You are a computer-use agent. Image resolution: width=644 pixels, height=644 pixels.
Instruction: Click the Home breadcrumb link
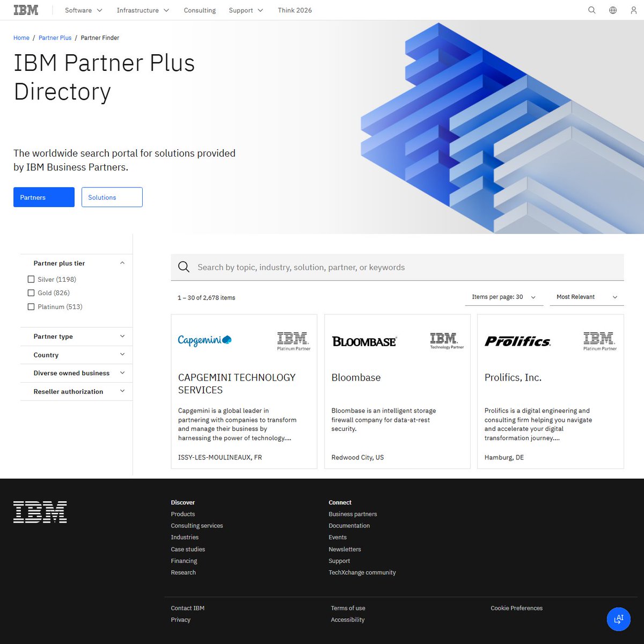(21, 38)
